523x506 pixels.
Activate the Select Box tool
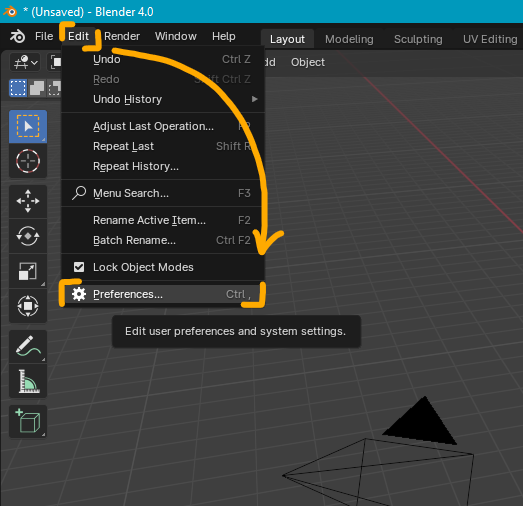click(x=28, y=126)
